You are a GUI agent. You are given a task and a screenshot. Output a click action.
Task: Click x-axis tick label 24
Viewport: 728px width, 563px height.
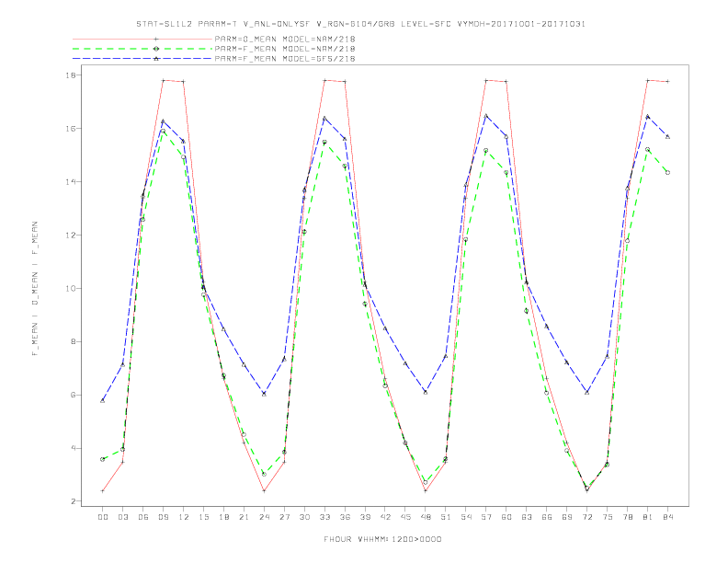[264, 517]
